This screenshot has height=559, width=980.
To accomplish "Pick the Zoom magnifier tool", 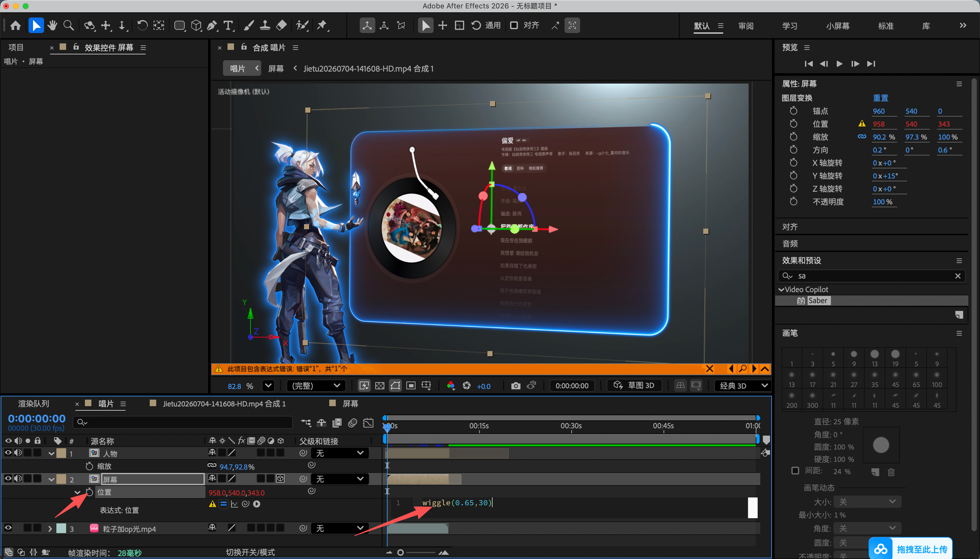I will click(x=69, y=26).
